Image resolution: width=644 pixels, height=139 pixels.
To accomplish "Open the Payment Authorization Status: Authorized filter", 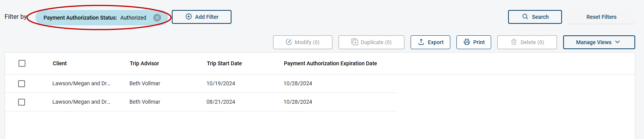I will [95, 18].
